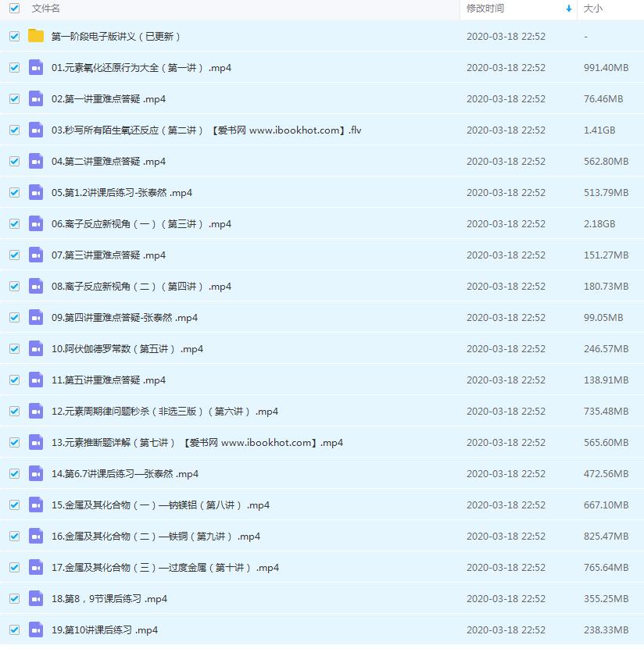Uncheck checkbox for 19.第10讲课后练习
Screen dimensions: 644x649
15,630
